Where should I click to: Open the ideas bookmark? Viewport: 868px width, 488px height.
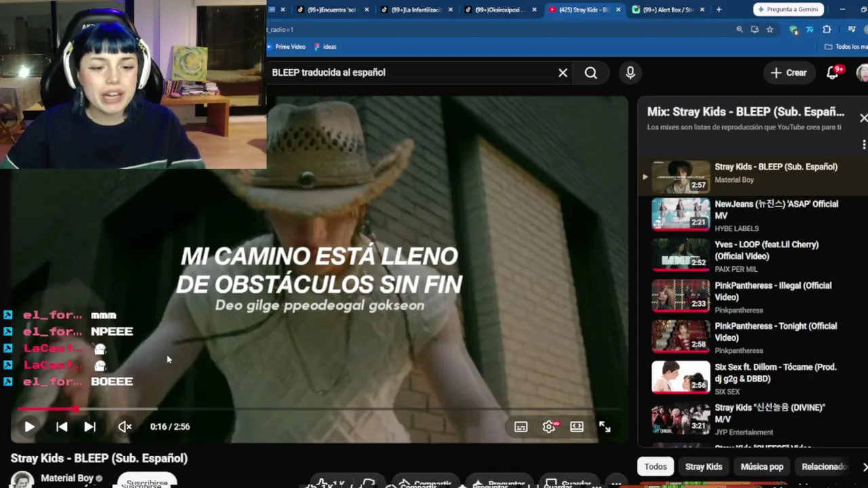[325, 47]
